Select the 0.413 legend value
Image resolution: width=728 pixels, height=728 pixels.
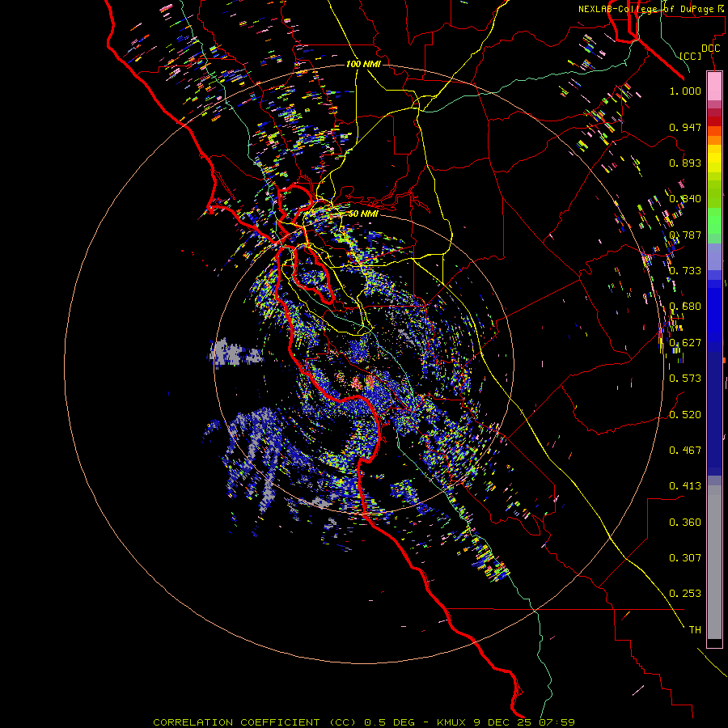[x=685, y=486]
